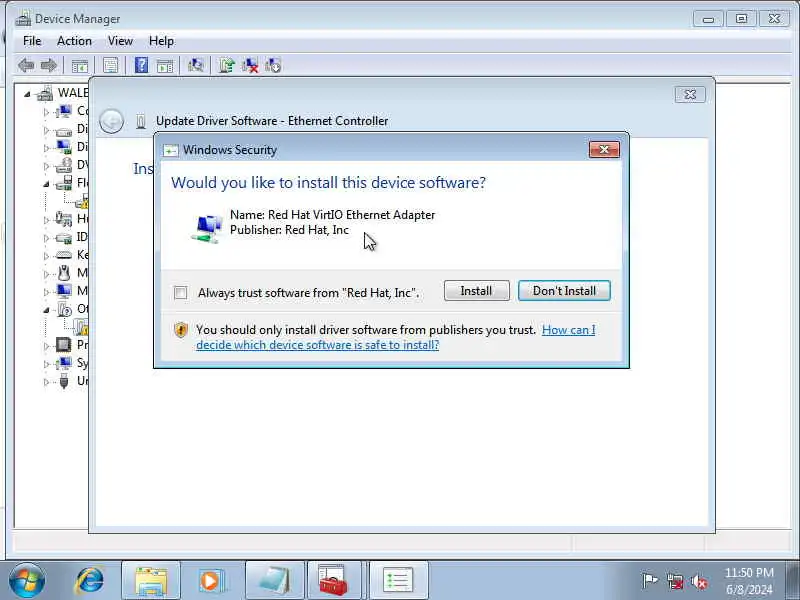Click the computer root node icon in tree
This screenshot has height=600, width=800.
(x=45, y=93)
